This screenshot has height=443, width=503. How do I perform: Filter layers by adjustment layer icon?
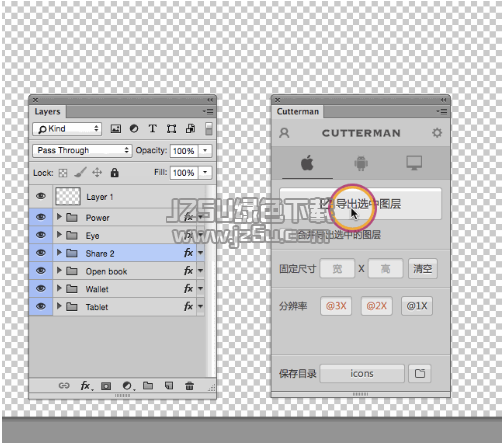(x=134, y=129)
